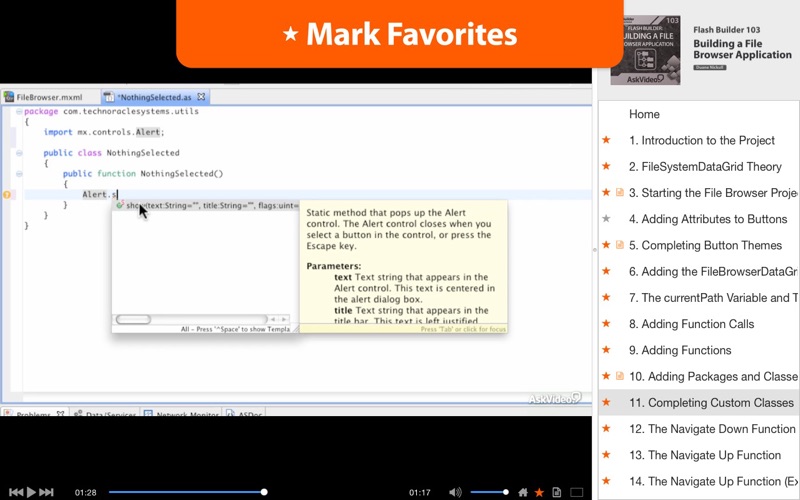Image resolution: width=800 pixels, height=500 pixels.
Task: Toggle favorite star for 13. The Navigate Up Function
Action: point(606,455)
